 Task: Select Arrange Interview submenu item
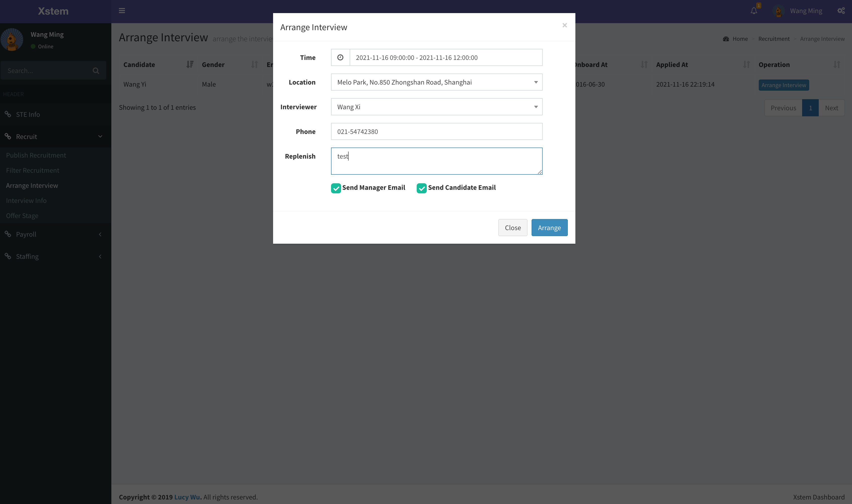[x=32, y=186]
